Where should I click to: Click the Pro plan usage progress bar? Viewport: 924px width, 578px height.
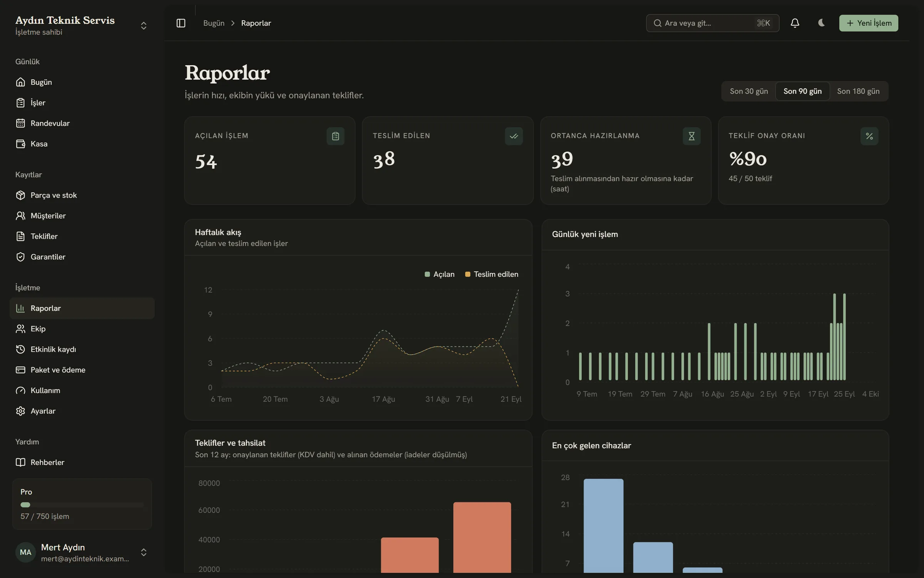[x=82, y=505]
